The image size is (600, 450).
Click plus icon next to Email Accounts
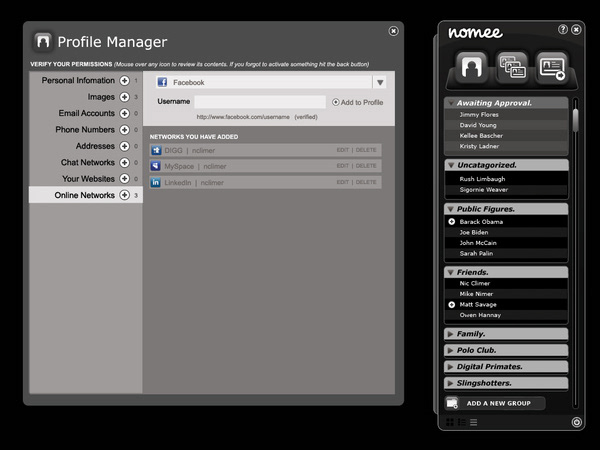tap(124, 113)
